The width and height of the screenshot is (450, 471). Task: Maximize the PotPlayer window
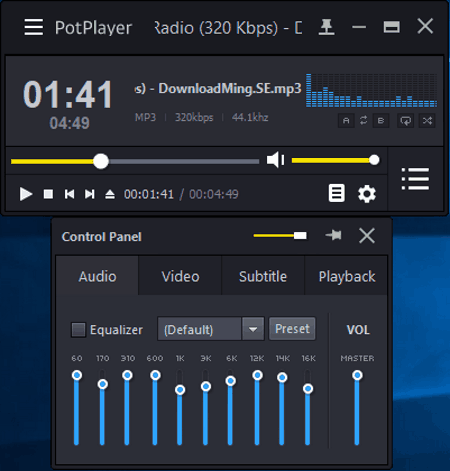coord(392,27)
